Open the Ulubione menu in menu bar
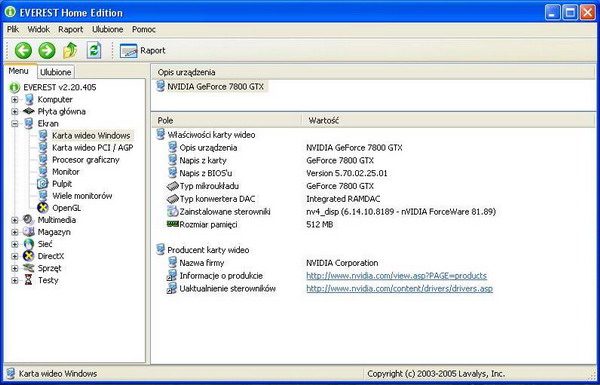The height and width of the screenshot is (385, 600). pos(108,29)
